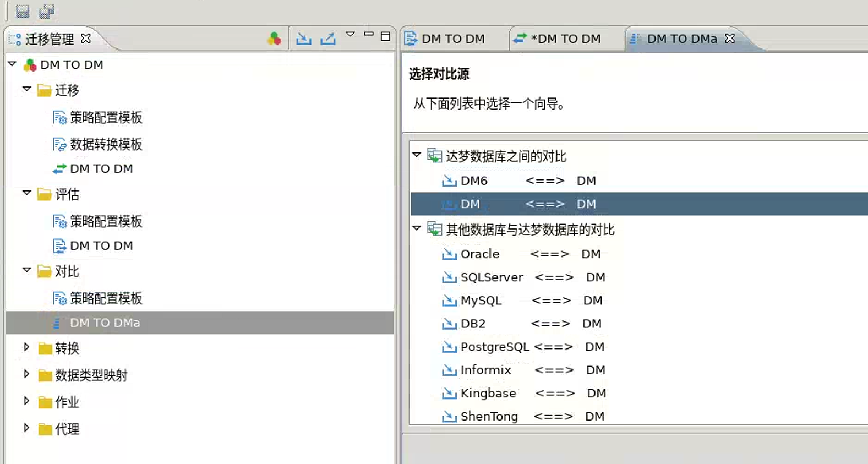The height and width of the screenshot is (464, 868).
Task: Select the 评估 folder label
Action: 67,194
